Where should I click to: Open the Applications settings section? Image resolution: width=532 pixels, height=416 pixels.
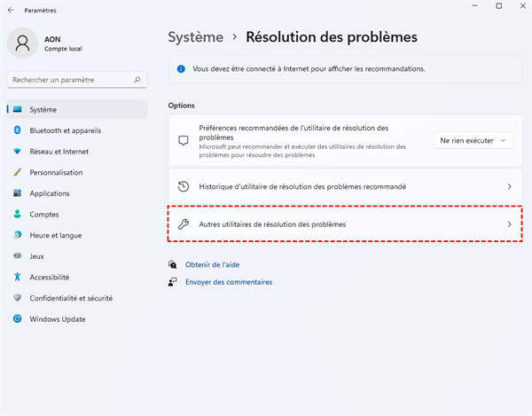pyautogui.click(x=49, y=193)
